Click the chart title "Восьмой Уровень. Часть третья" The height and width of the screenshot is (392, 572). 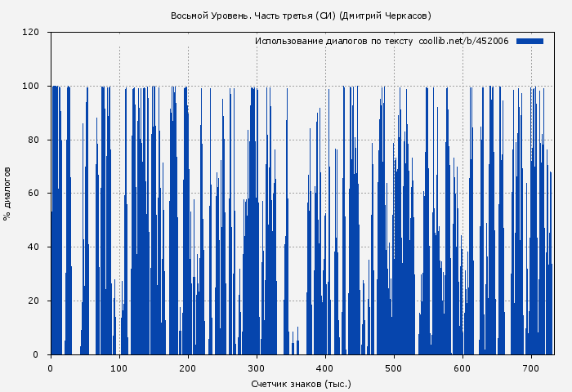click(x=252, y=16)
